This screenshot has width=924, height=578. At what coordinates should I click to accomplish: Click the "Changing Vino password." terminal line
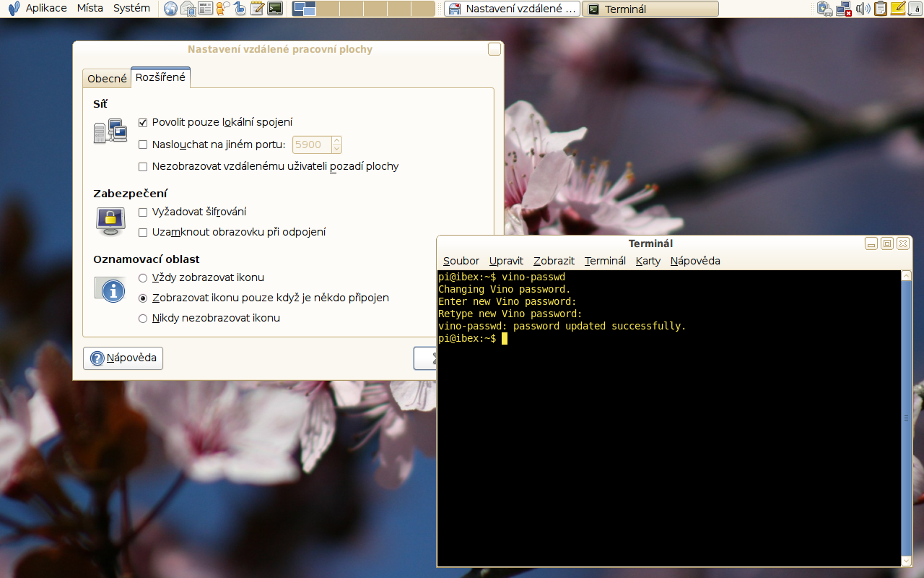coord(505,289)
